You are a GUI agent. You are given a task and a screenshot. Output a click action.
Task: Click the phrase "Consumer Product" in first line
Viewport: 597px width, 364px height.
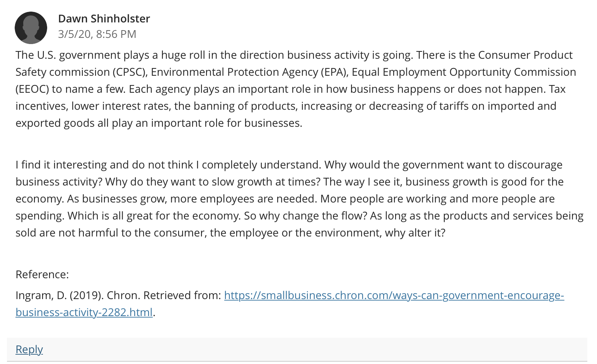[525, 55]
